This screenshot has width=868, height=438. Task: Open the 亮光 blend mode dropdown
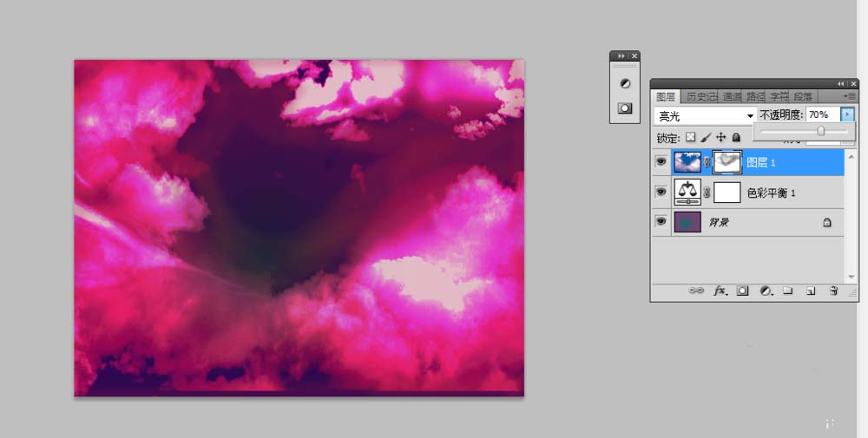click(705, 115)
